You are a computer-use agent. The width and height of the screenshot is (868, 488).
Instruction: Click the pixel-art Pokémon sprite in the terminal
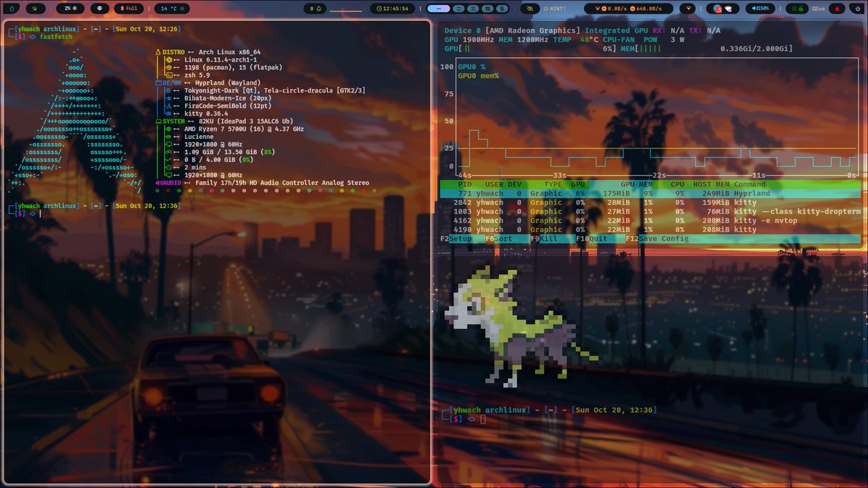click(x=521, y=327)
